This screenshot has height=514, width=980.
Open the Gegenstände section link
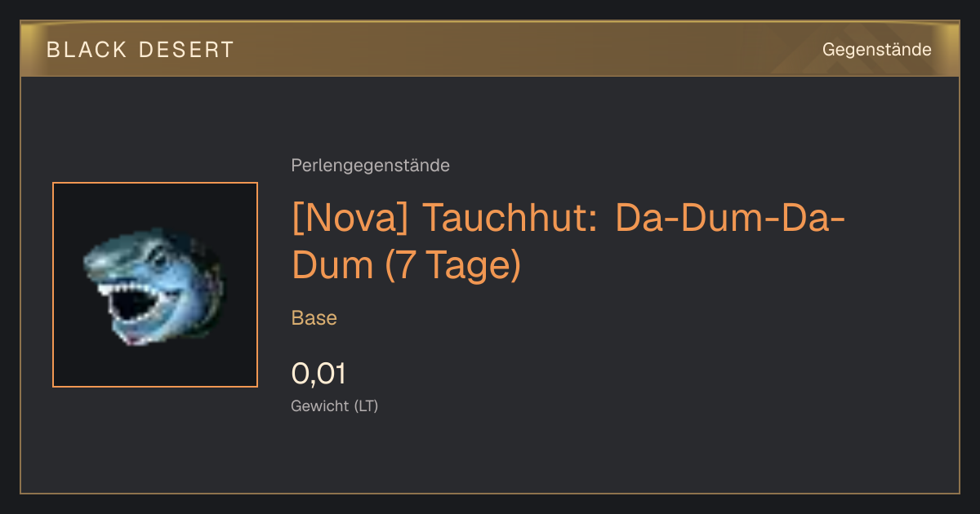point(876,50)
